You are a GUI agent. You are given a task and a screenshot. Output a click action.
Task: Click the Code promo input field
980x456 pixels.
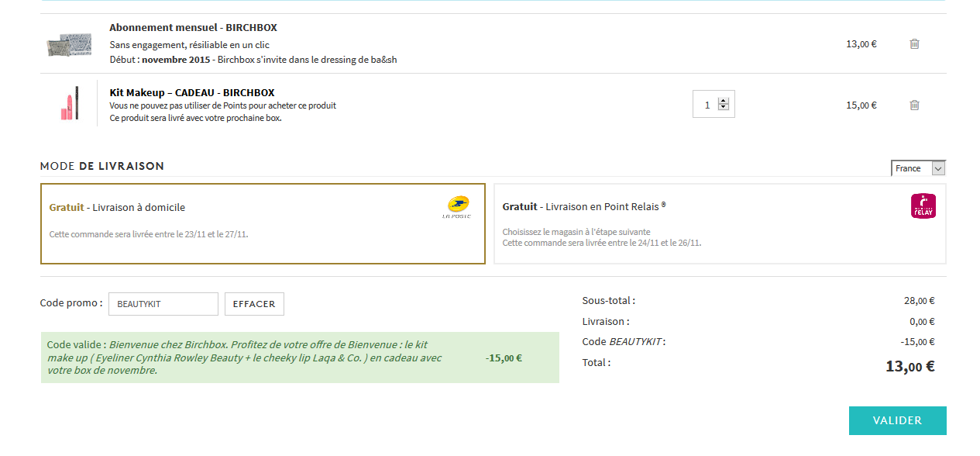163,304
